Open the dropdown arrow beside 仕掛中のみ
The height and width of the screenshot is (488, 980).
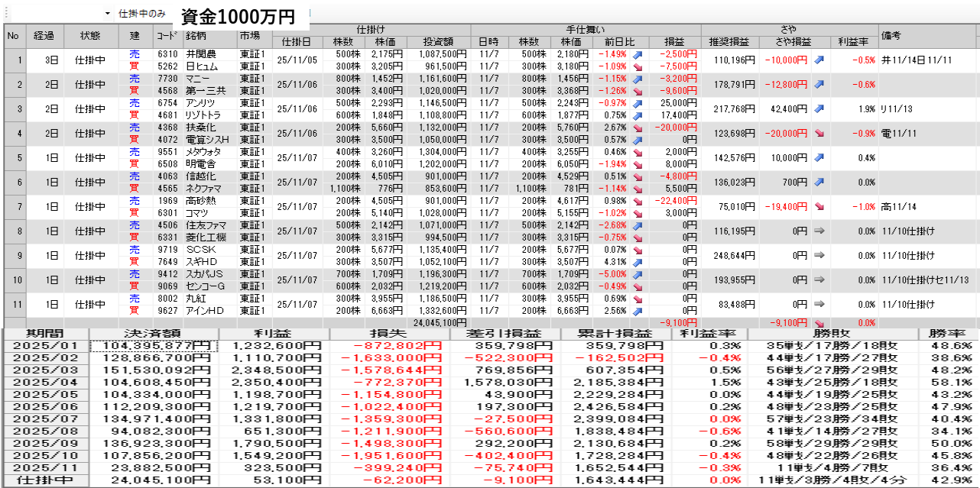pyautogui.click(x=107, y=14)
